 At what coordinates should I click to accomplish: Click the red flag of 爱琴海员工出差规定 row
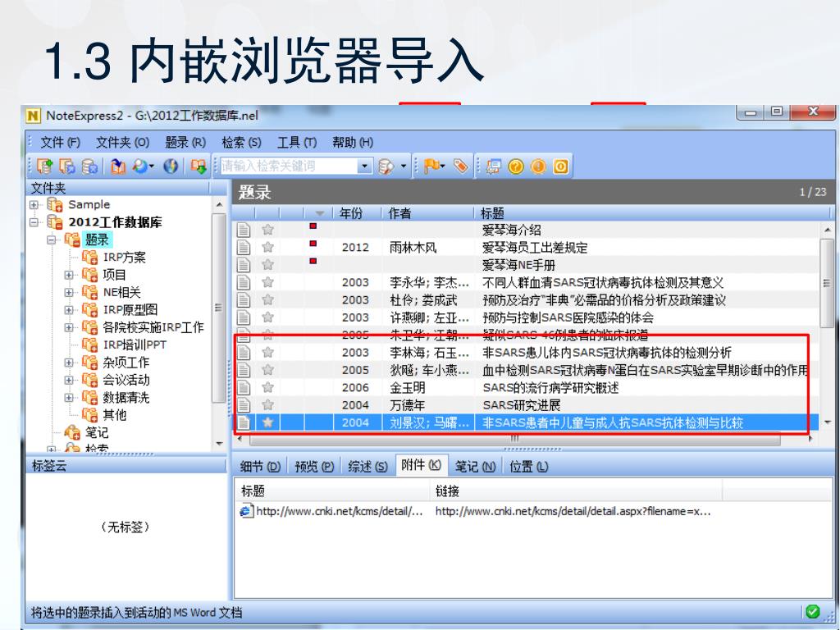click(313, 244)
